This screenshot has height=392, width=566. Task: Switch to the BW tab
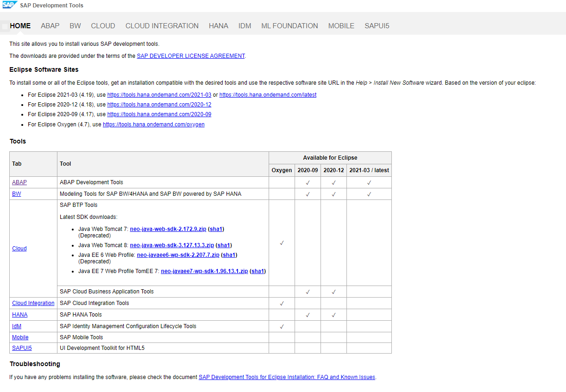pyautogui.click(x=75, y=26)
